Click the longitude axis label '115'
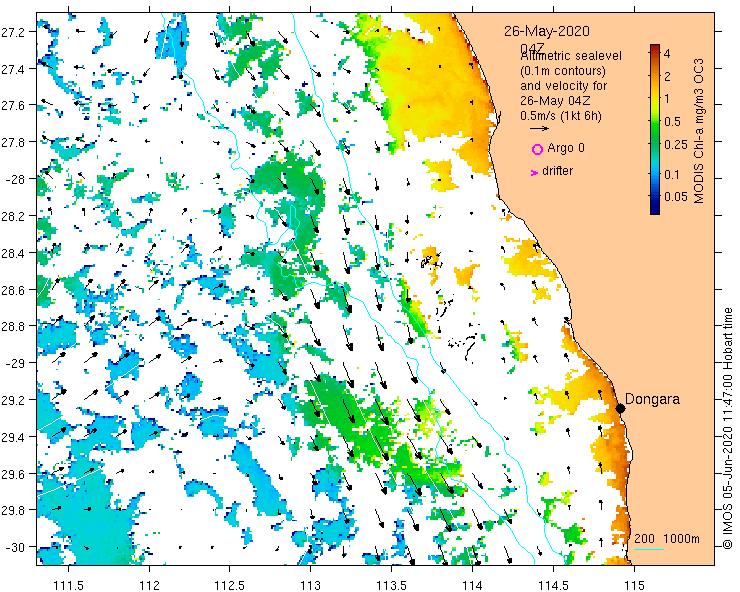This screenshot has height=592, width=740. tap(634, 586)
